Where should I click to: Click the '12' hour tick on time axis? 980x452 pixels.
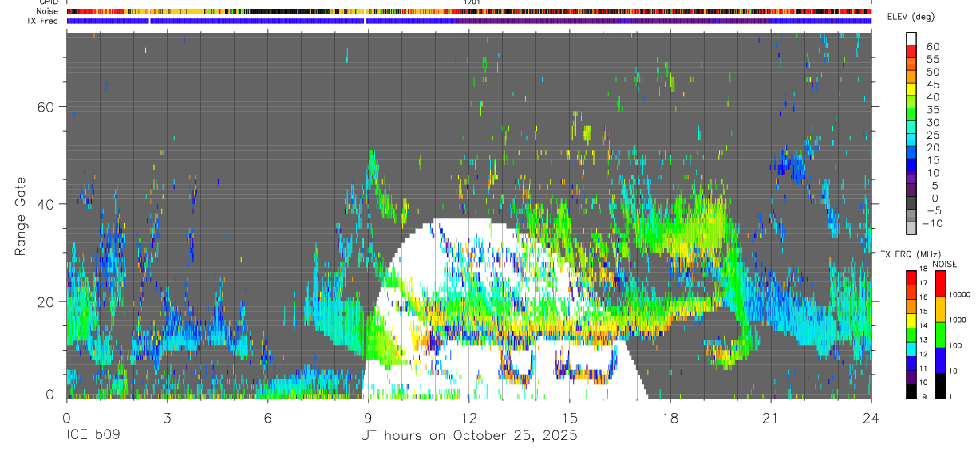click(468, 417)
